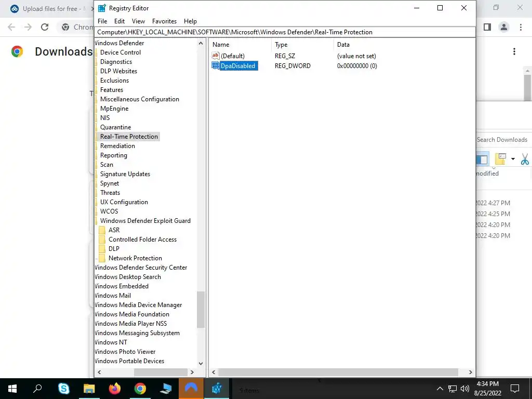Select the Network Protection key label
This screenshot has height=399, width=532.
pos(136,258)
